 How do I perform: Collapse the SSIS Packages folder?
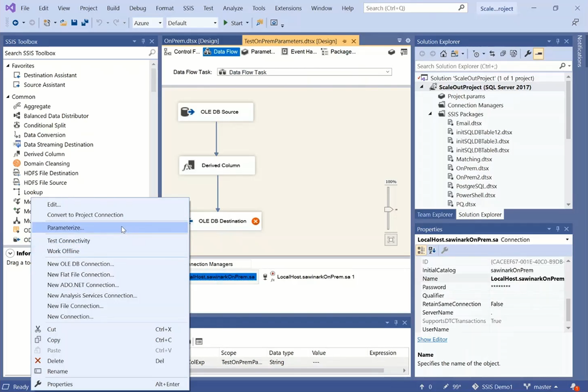(430, 114)
